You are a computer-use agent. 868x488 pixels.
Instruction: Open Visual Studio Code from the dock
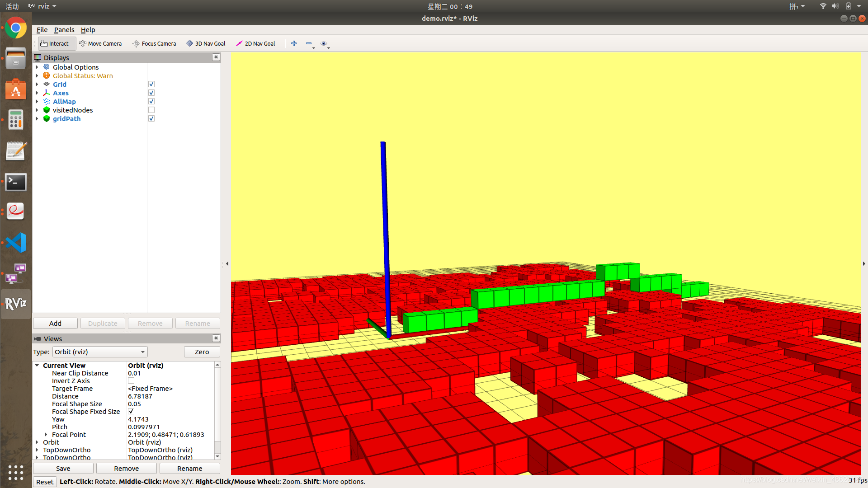(x=16, y=243)
